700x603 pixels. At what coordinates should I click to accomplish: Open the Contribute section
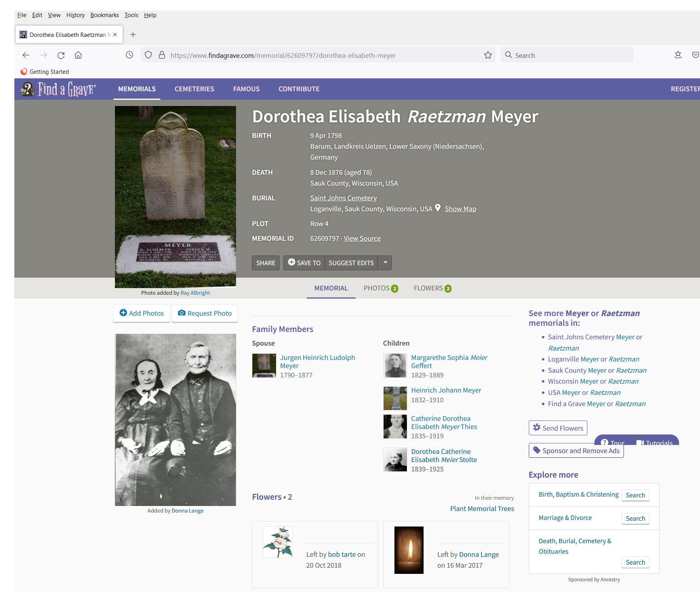pyautogui.click(x=299, y=89)
